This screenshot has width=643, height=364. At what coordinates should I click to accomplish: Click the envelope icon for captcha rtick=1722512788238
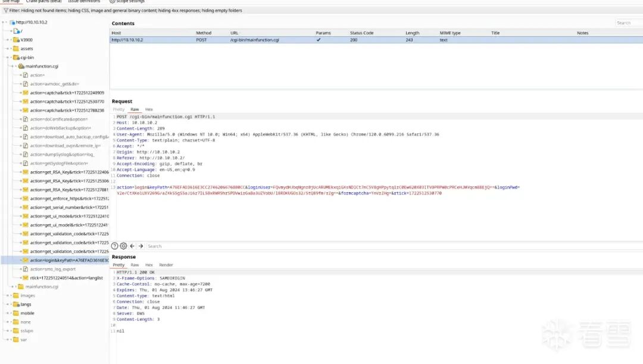(x=26, y=111)
